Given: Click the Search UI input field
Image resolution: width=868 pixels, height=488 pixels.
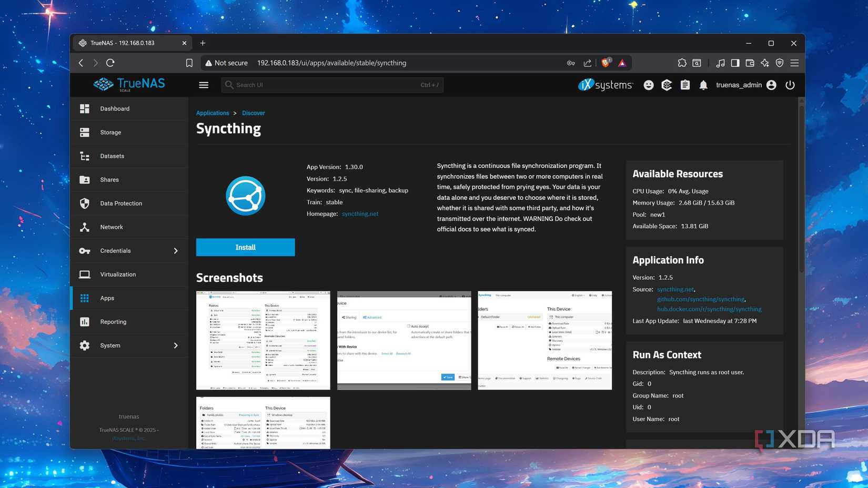Looking at the screenshot, I should click(331, 85).
